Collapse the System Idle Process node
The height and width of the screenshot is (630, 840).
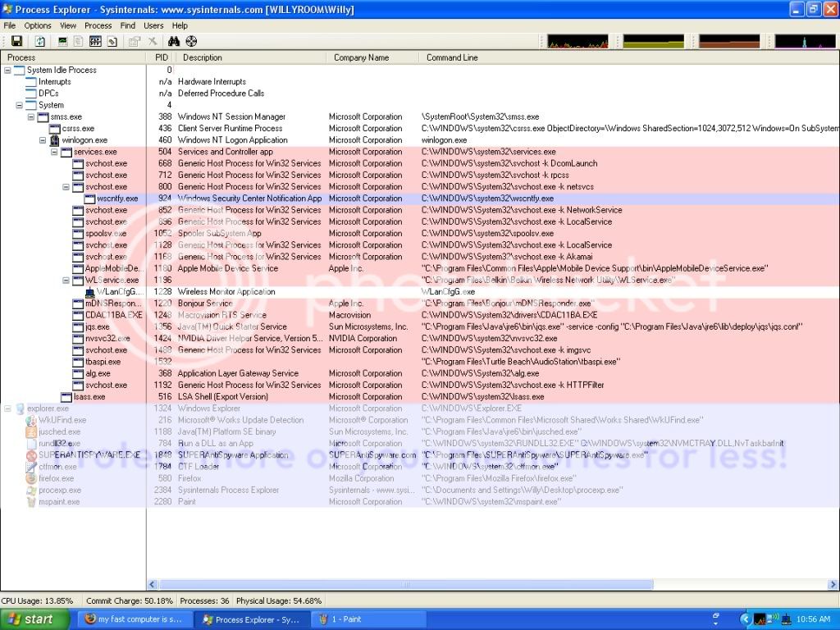pos(8,71)
